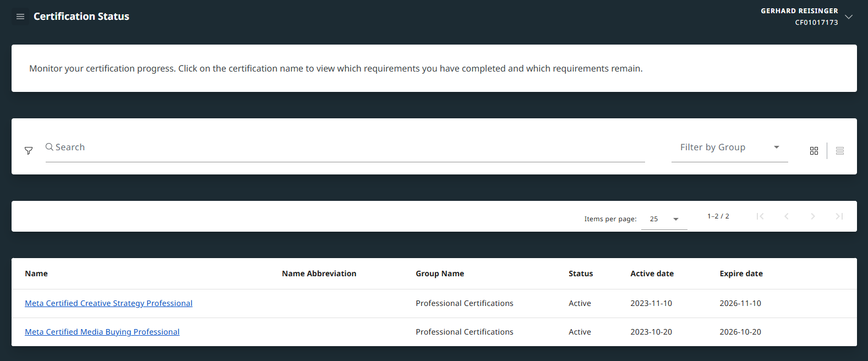The height and width of the screenshot is (361, 868).
Task: Select the 2026-10-20 expire date cell
Action: 740,332
